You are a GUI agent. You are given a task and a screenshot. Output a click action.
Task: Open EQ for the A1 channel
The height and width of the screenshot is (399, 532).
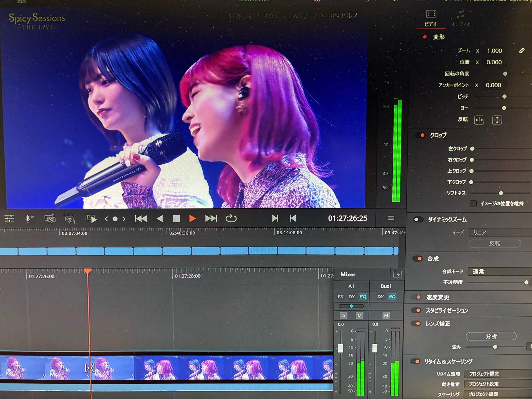363,297
